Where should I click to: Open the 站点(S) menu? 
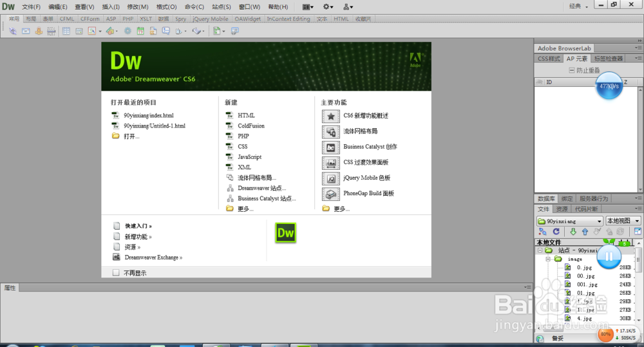click(x=222, y=6)
